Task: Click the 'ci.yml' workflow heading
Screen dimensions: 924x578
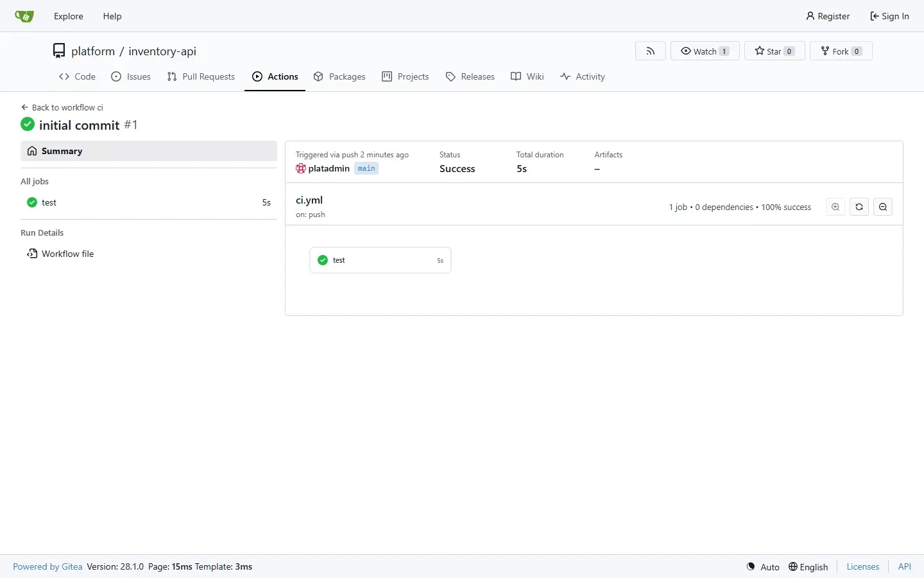Action: pyautogui.click(x=309, y=200)
